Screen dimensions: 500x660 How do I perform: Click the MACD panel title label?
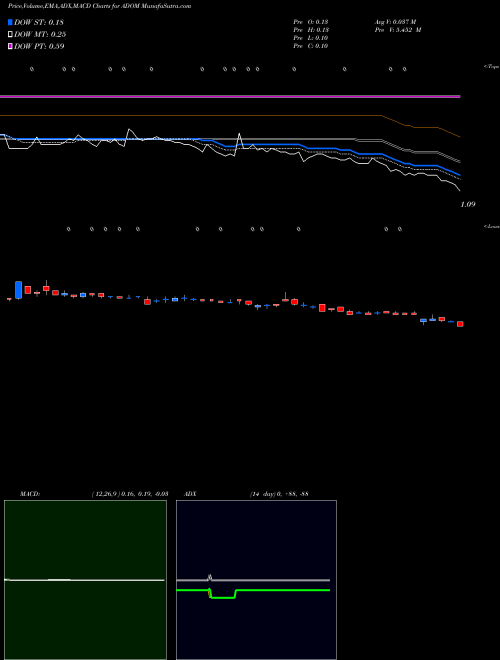(x=30, y=493)
